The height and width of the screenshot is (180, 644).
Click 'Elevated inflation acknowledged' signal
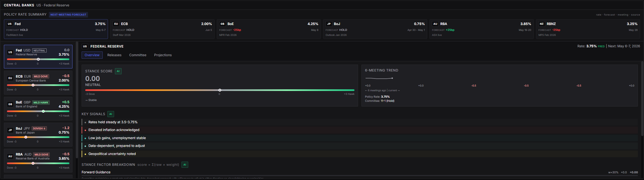(x=360, y=130)
